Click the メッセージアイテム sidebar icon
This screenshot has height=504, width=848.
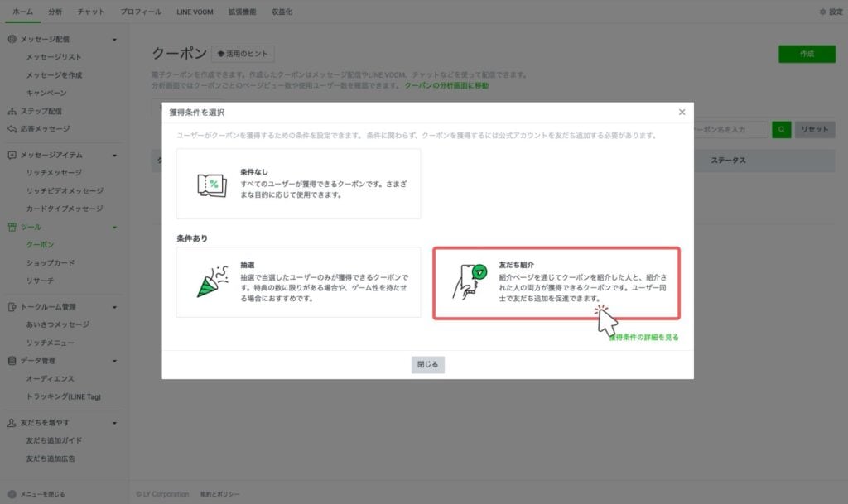pyautogui.click(x=12, y=155)
